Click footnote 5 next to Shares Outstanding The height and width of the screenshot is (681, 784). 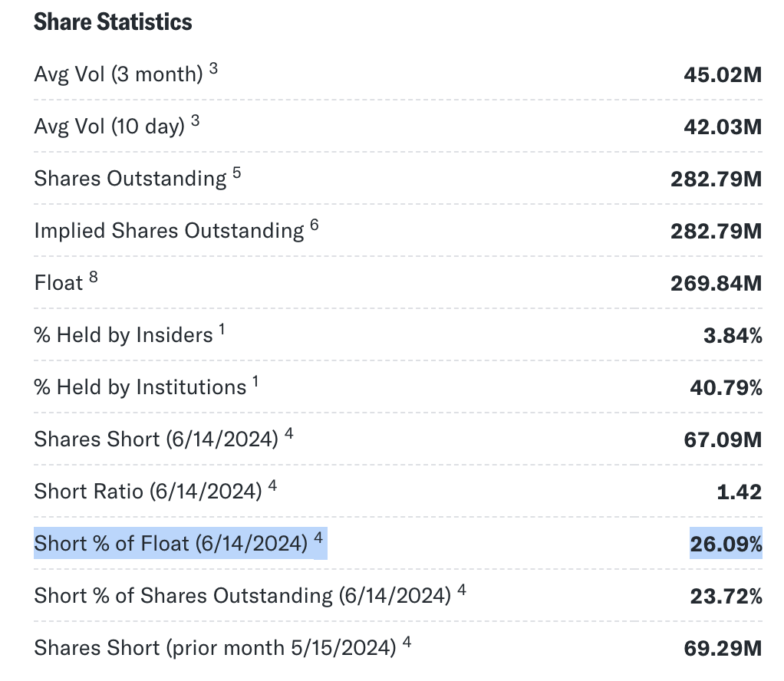[x=237, y=173]
